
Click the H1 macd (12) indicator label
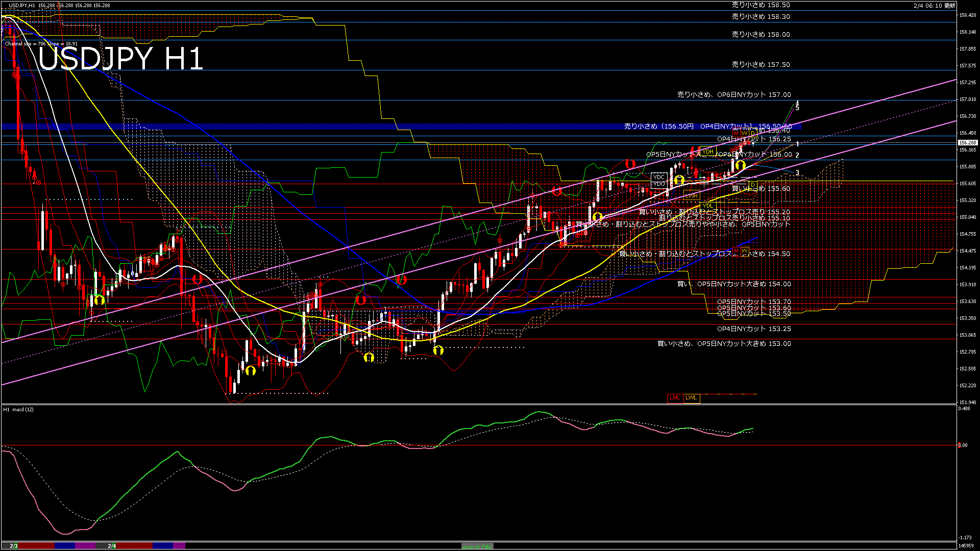18,409
